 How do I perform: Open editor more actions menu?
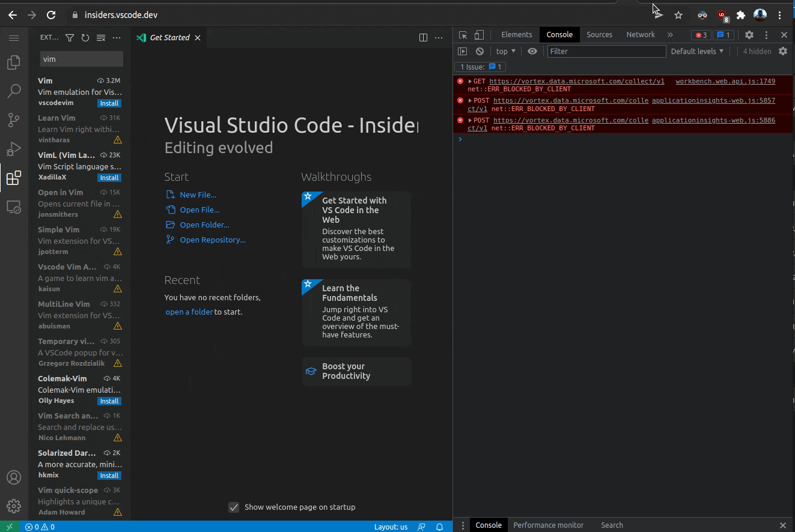[x=439, y=38]
